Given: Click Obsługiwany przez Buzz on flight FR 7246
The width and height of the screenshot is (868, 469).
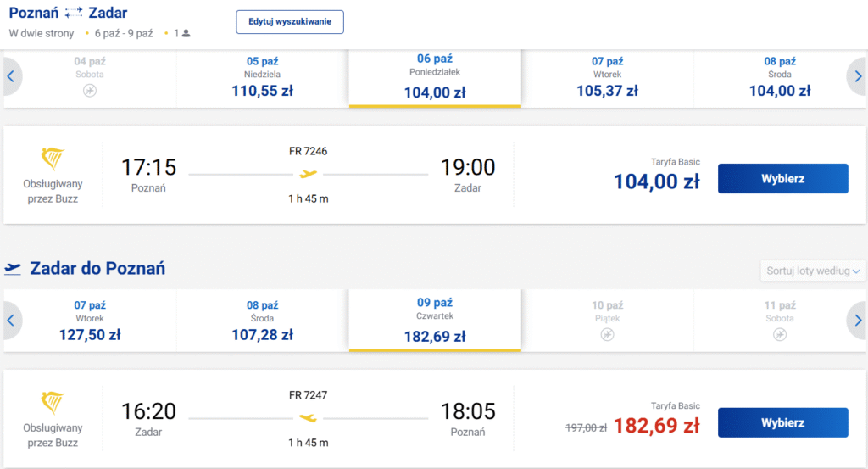Looking at the screenshot, I should click(53, 191).
